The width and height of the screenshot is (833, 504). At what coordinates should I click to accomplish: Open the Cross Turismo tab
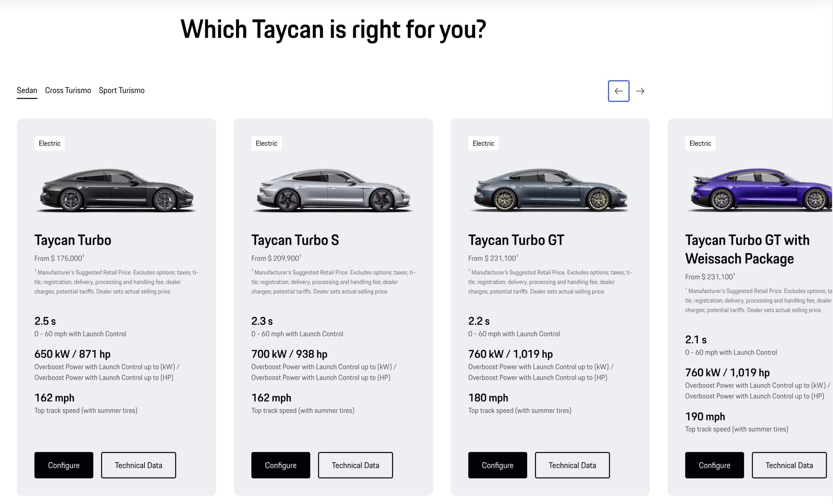point(68,90)
